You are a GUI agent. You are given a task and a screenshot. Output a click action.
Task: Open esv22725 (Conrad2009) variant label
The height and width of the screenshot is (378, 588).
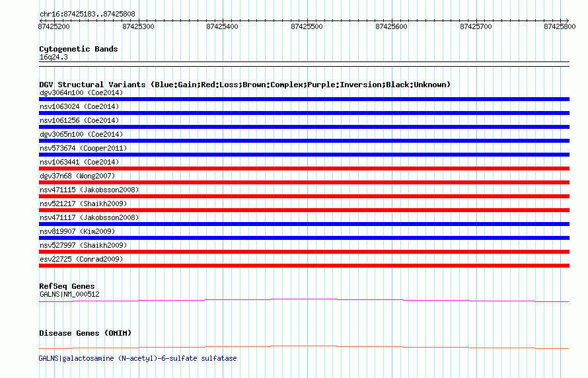tap(81, 259)
